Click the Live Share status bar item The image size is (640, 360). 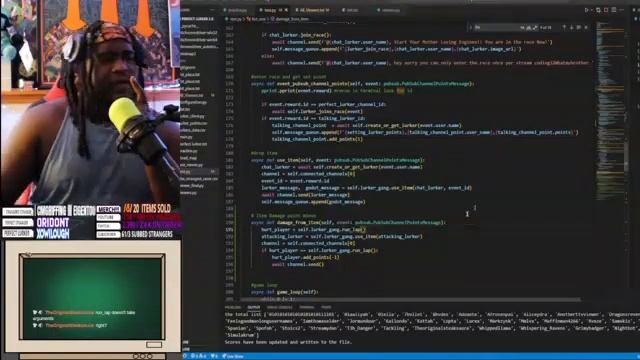(x=233, y=356)
